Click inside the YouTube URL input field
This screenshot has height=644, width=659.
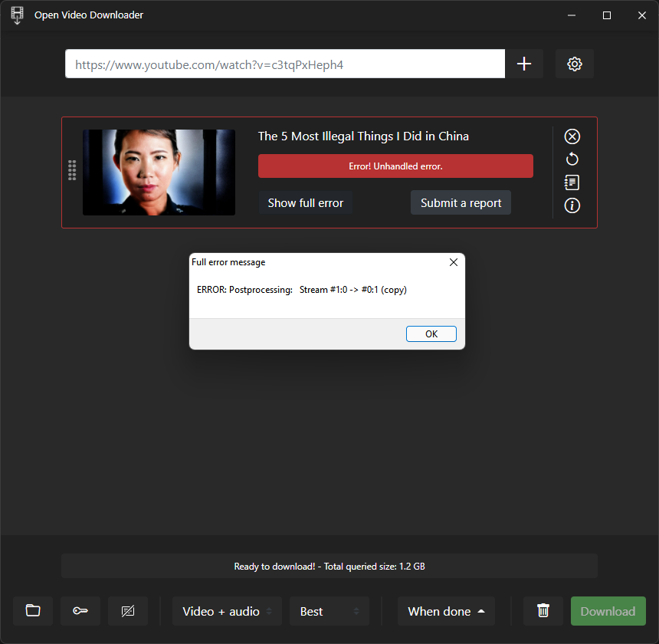[284, 64]
